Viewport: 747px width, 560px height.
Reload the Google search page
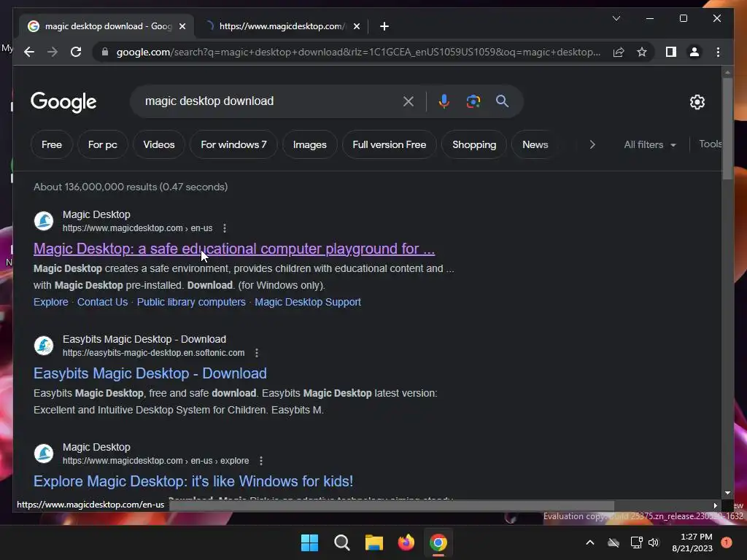click(x=76, y=52)
